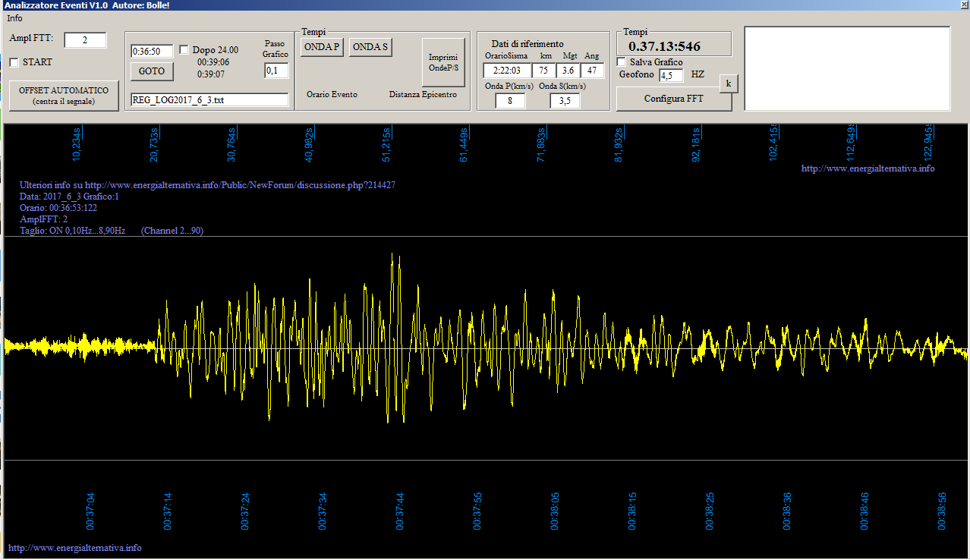Tick the Salva Grafico checkbox
The image size is (970, 560).
pyautogui.click(x=621, y=62)
